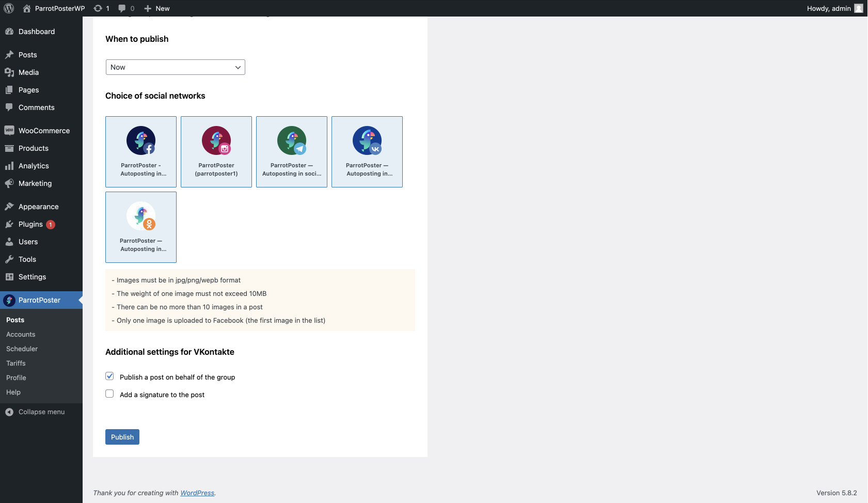
Task: Open Profile submenu item
Action: click(x=16, y=378)
